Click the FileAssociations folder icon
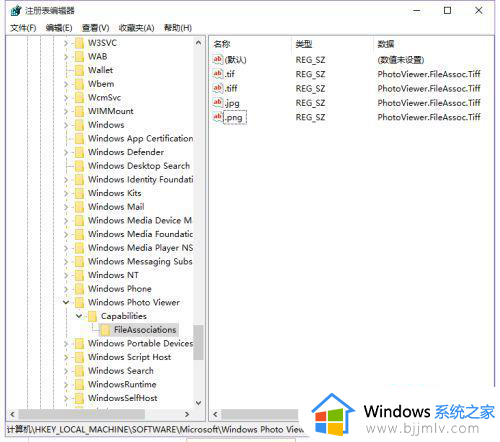This screenshot has height=442, width=500. tap(105, 330)
